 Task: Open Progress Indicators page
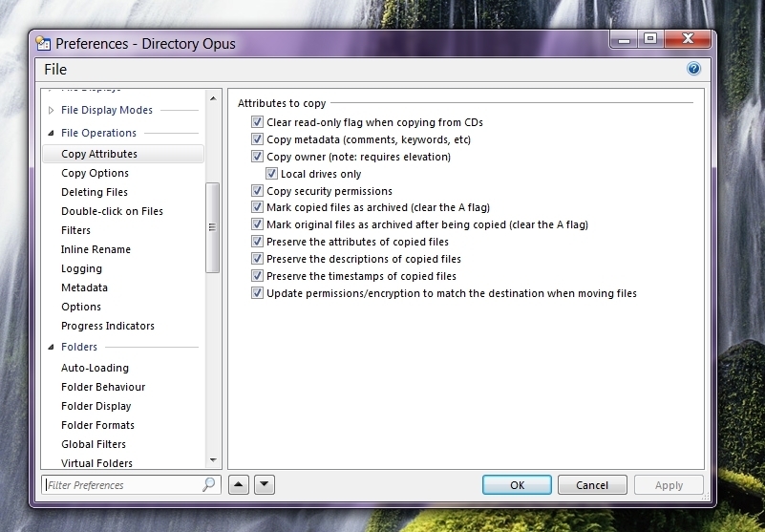107,326
